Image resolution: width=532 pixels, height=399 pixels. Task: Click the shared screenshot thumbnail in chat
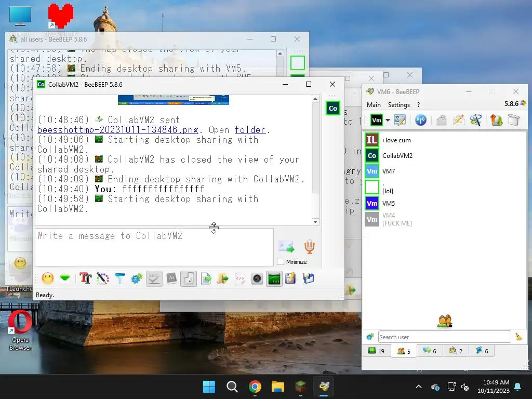click(x=174, y=100)
